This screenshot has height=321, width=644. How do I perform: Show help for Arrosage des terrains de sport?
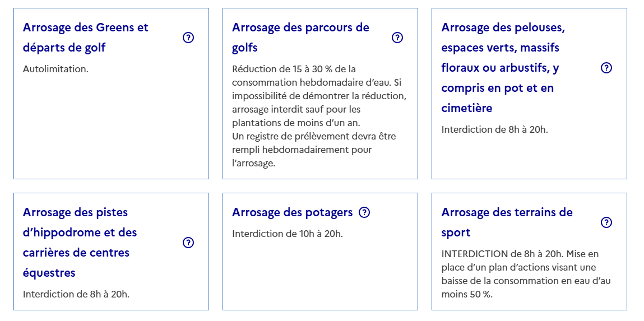[606, 222]
